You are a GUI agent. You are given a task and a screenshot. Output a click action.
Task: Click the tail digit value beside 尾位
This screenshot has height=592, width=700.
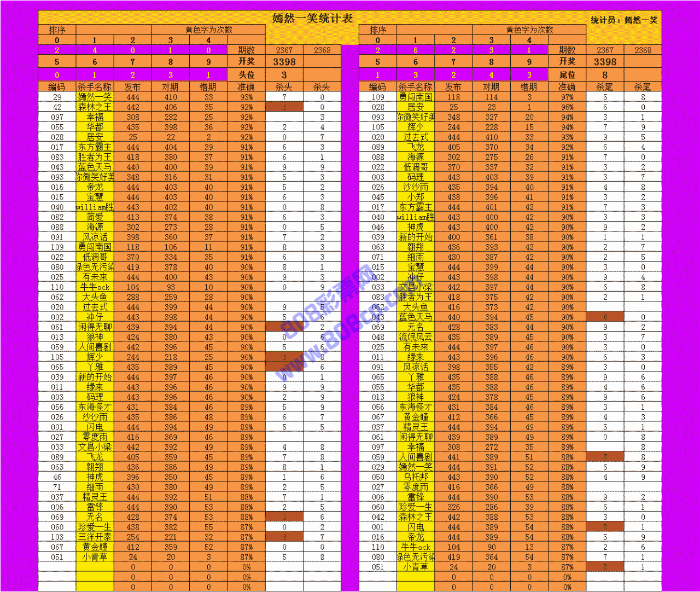pyautogui.click(x=605, y=74)
